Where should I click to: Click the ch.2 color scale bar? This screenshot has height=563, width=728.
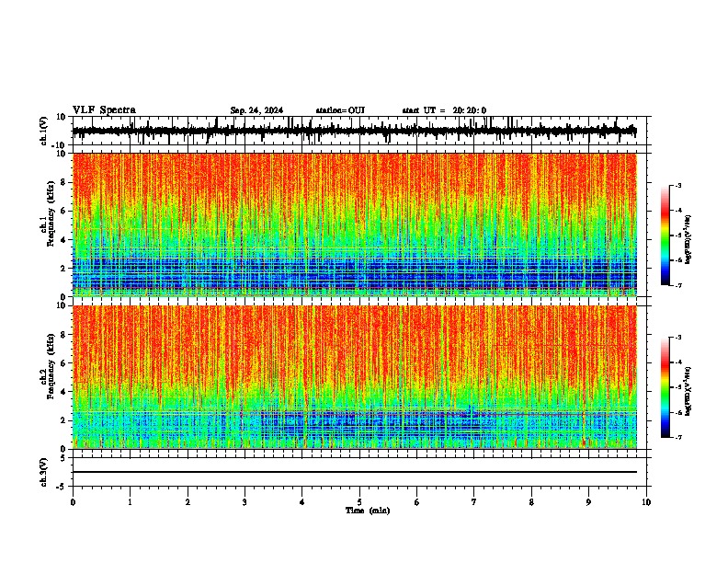coord(665,387)
